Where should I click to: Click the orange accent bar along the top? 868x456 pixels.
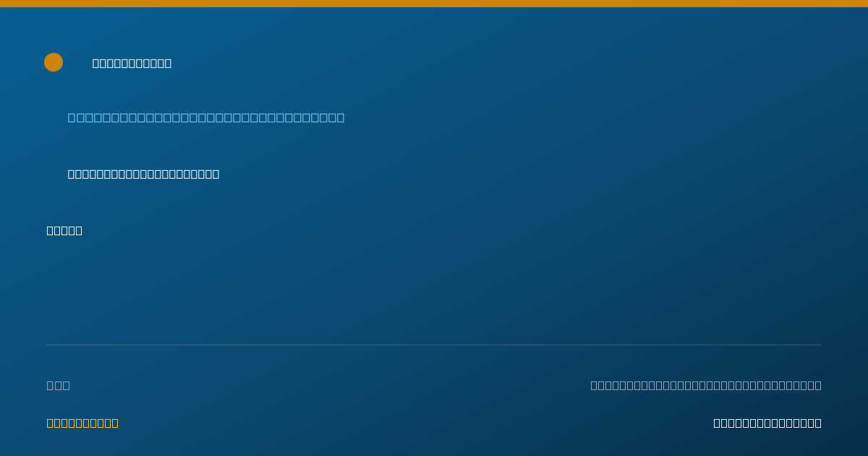[434, 4]
